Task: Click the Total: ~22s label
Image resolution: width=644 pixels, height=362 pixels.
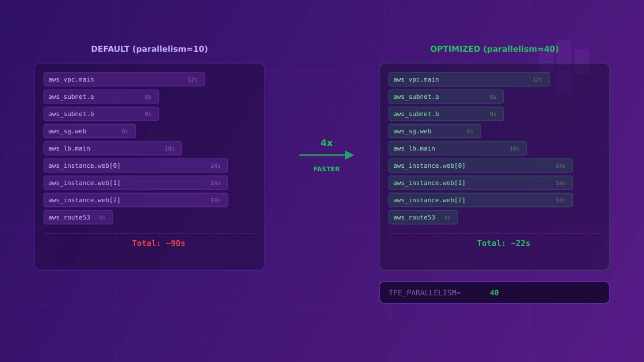Action: [x=503, y=243]
